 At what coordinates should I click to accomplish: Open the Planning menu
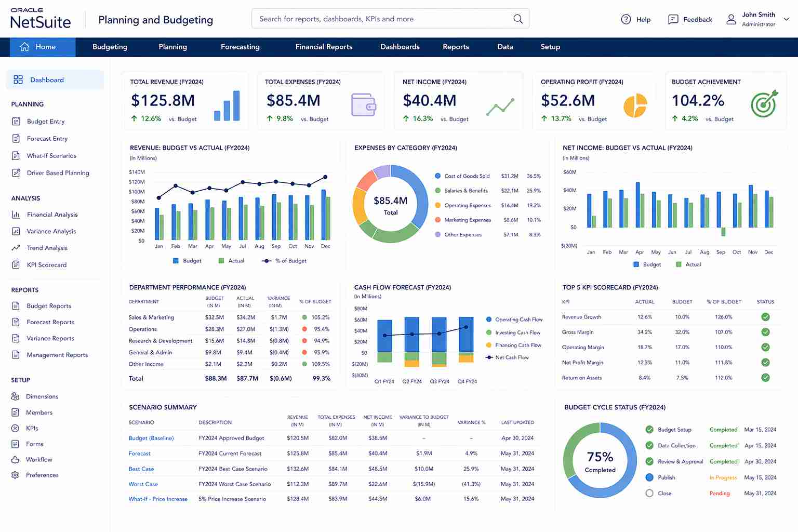[x=172, y=47]
